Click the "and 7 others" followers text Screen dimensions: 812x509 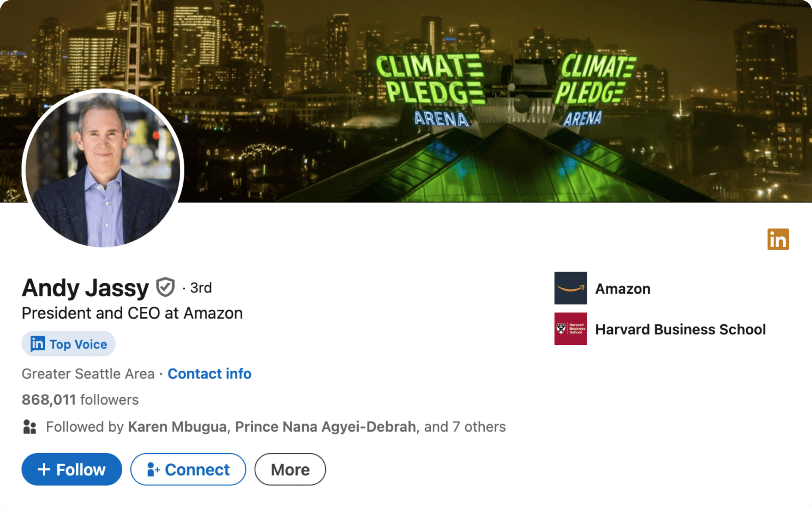pyautogui.click(x=465, y=427)
